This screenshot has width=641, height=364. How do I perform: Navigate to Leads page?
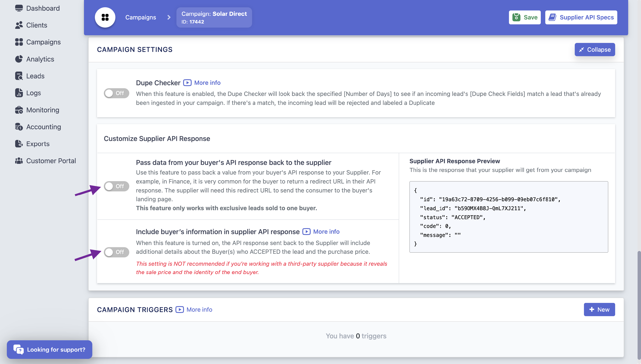pos(29,76)
